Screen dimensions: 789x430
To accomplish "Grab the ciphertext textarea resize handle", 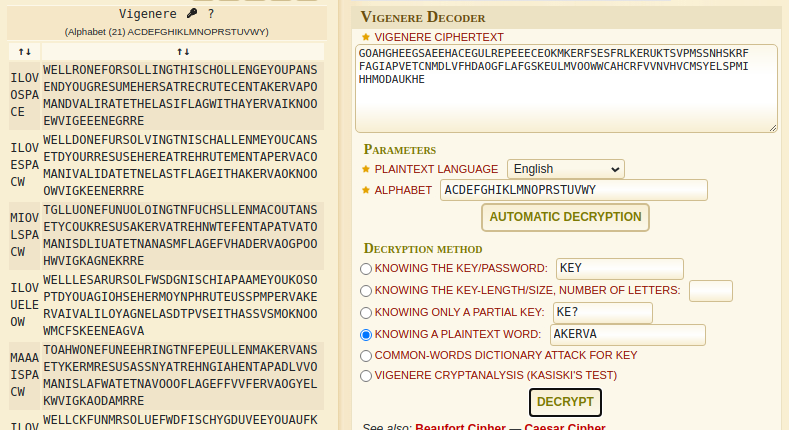I will tap(772, 127).
